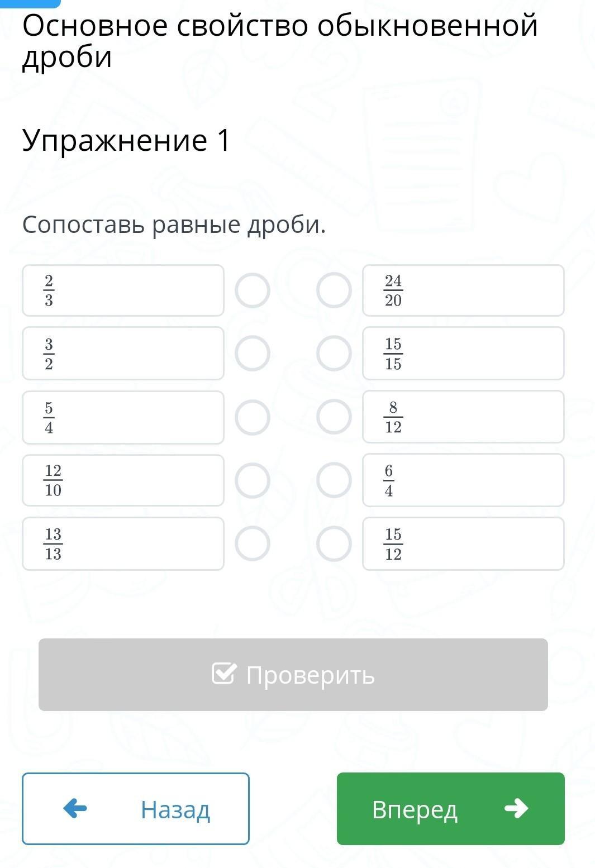Select the circle next to fraction 2/3
The image size is (595, 868).
(x=253, y=290)
